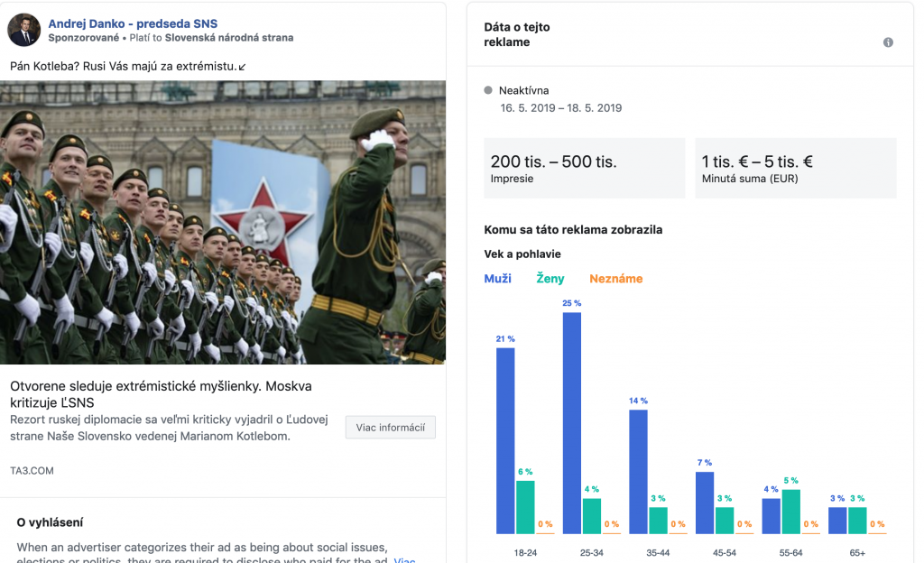
Task: Click the Viac informácií button
Action: 390,428
